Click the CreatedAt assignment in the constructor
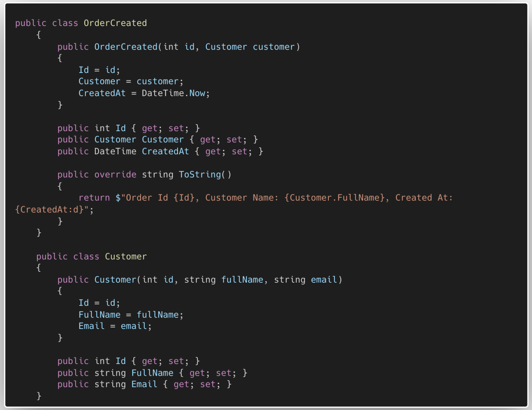 102,93
